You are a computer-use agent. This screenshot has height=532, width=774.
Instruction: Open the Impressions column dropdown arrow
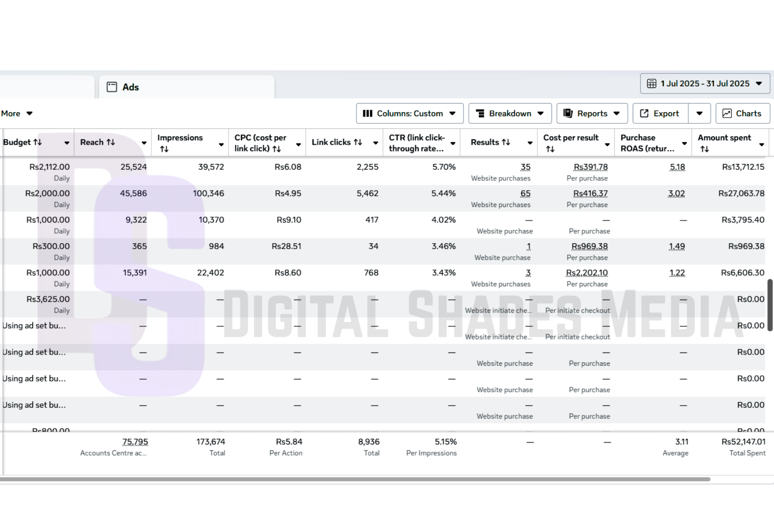pos(221,145)
